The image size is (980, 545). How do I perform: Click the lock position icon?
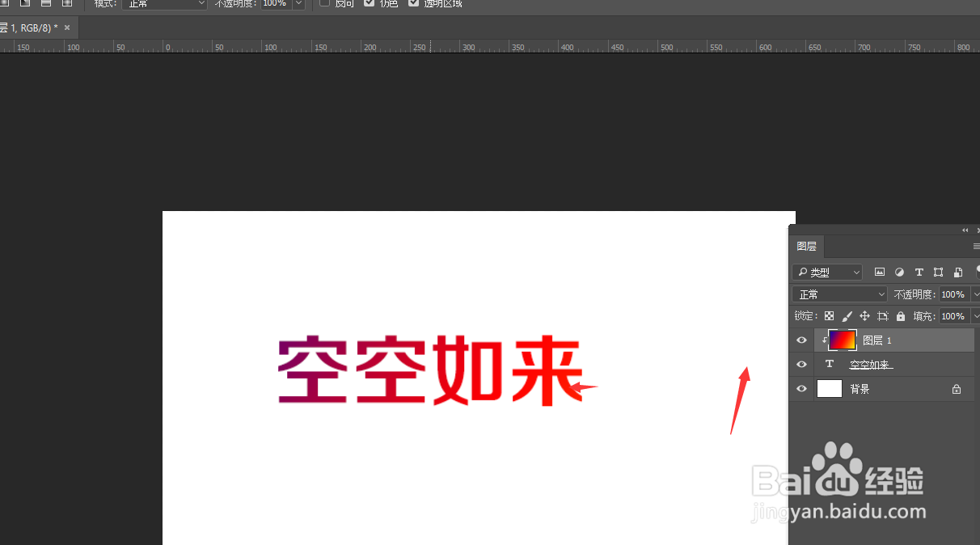click(865, 315)
